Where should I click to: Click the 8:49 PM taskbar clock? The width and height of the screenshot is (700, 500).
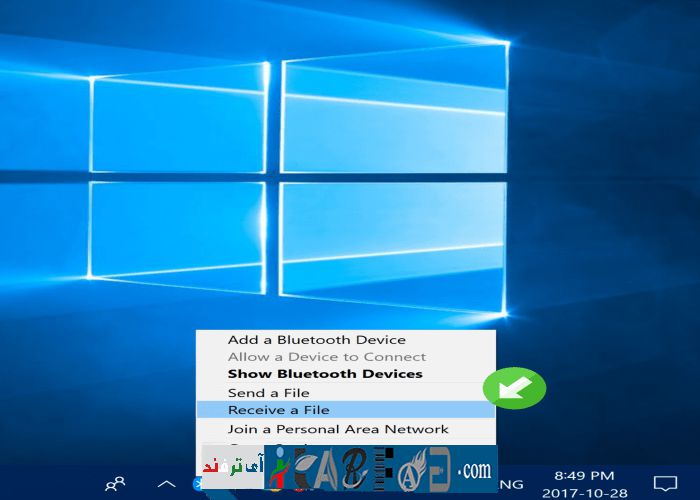[x=585, y=475]
